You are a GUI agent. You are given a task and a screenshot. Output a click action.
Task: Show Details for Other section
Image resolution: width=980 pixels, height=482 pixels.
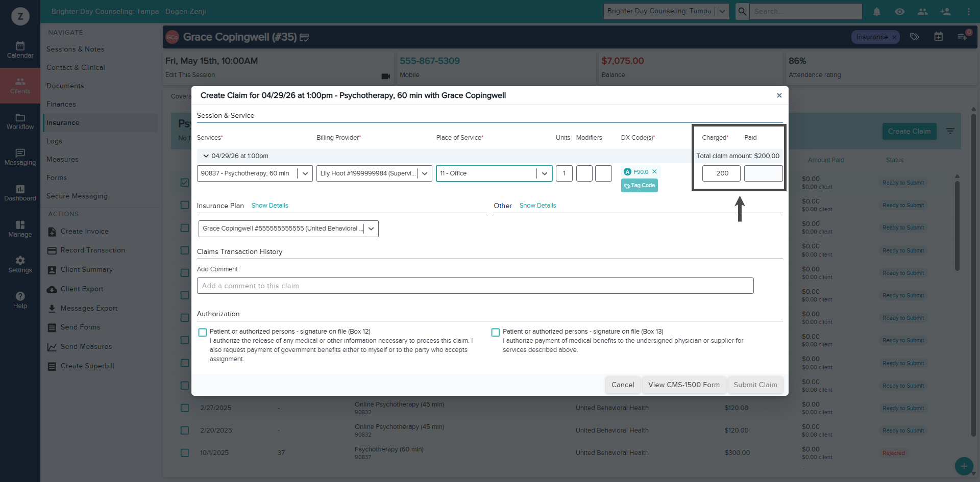coord(537,206)
